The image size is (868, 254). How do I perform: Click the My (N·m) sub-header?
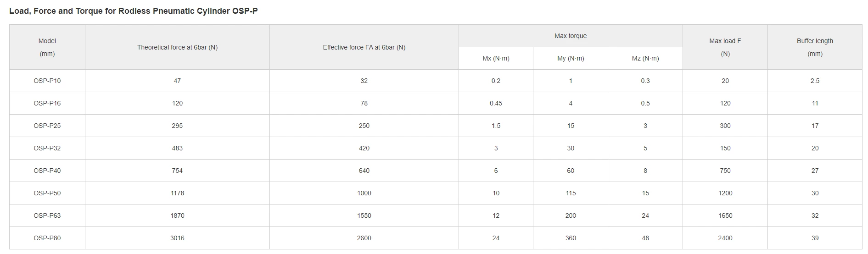[x=571, y=58]
